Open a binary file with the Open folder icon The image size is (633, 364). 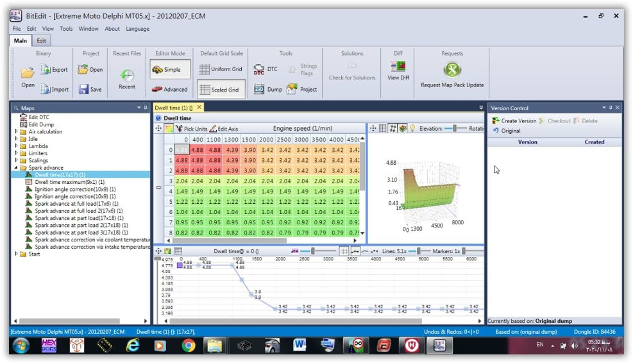pyautogui.click(x=28, y=74)
